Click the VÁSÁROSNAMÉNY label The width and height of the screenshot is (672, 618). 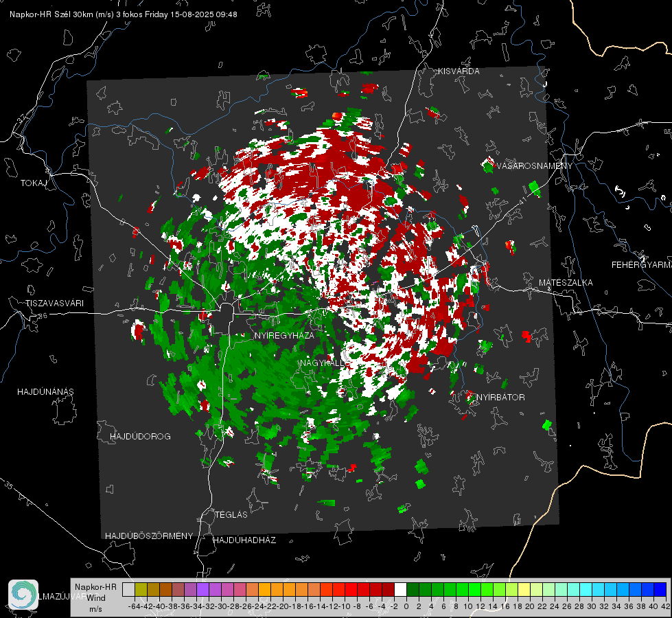click(534, 166)
